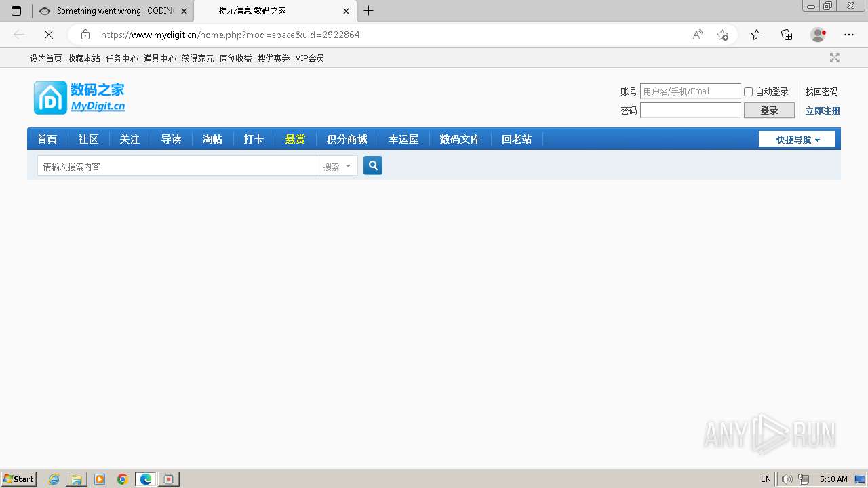Click the blue search magnifier button
The width and height of the screenshot is (868, 488).
[373, 165]
